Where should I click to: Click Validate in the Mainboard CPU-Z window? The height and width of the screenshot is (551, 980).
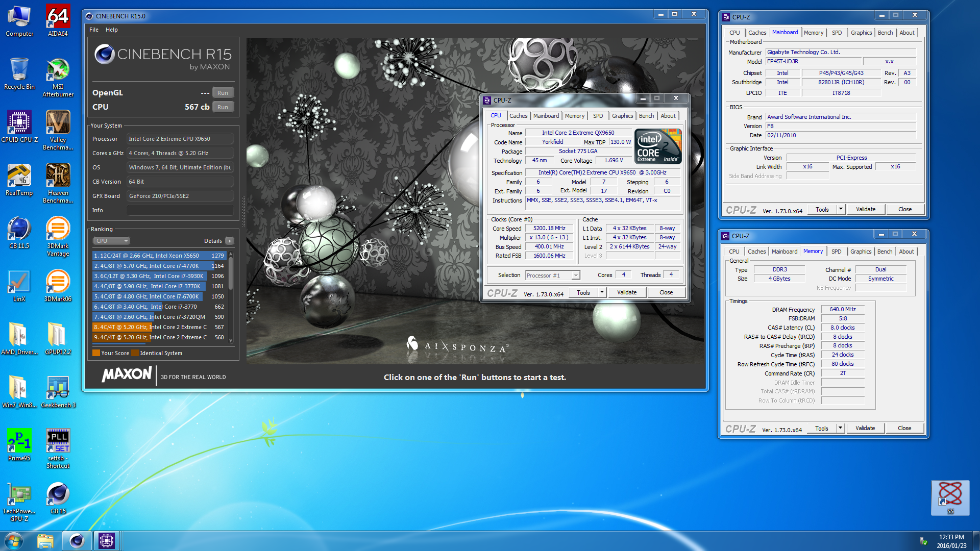tap(866, 209)
